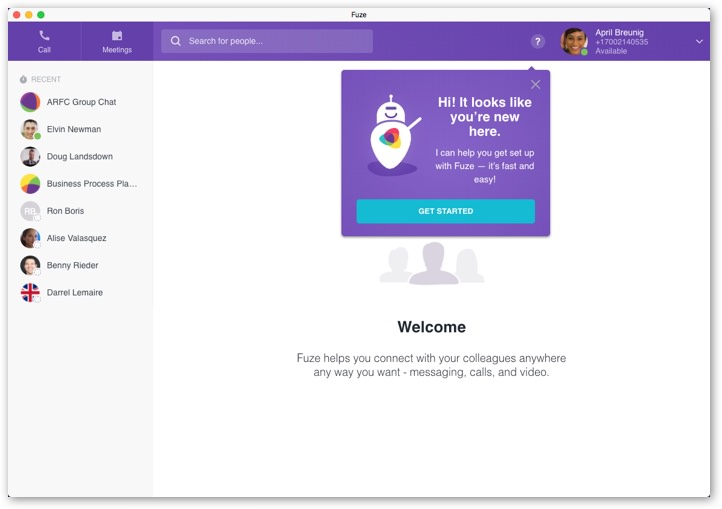This screenshot has height=509, width=722.
Task: Click the Search for people field
Action: [x=267, y=41]
